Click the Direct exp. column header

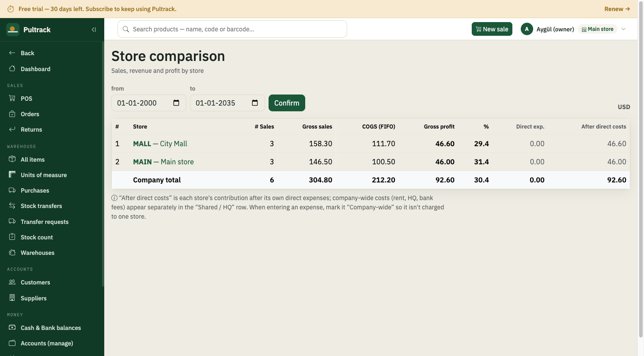click(x=530, y=126)
